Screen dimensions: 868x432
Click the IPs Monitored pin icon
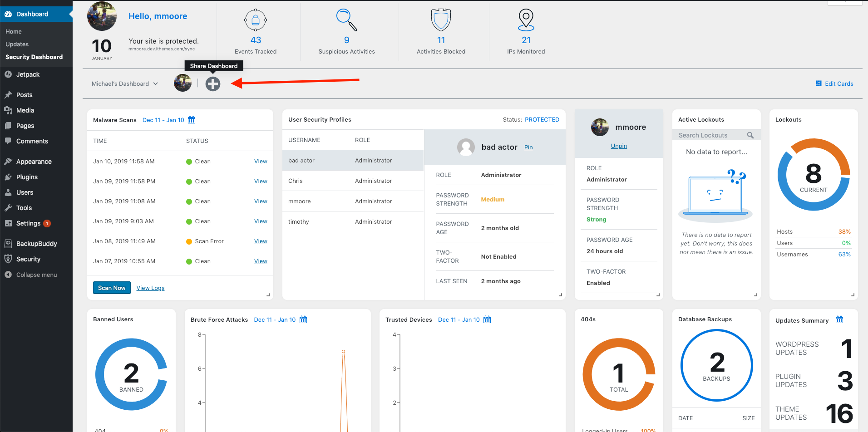[x=526, y=20]
